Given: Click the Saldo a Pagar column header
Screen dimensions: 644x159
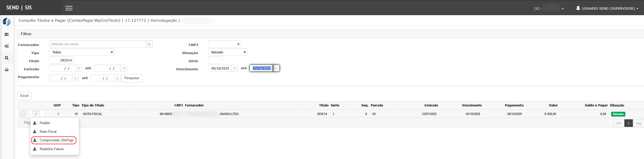Looking at the screenshot, I should 596,105.
